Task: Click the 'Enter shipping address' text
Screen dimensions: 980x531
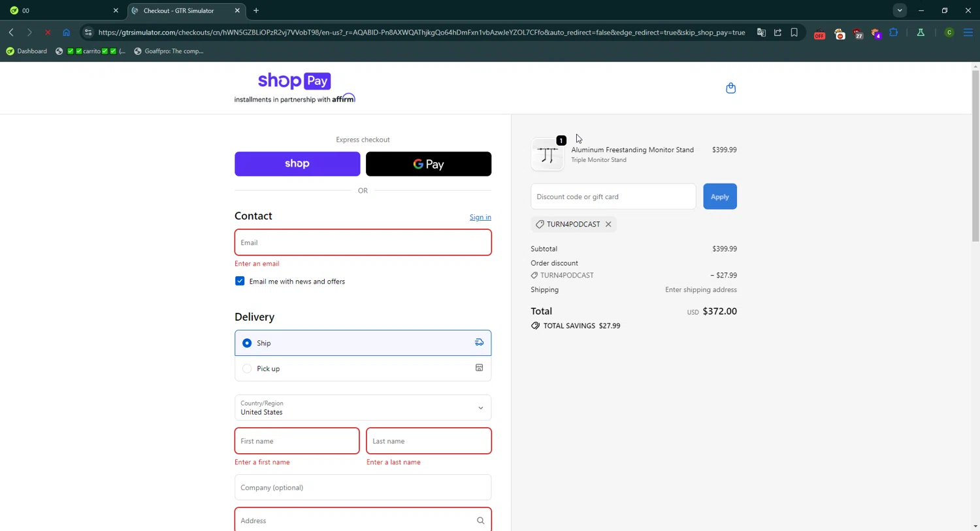Action: (x=701, y=290)
